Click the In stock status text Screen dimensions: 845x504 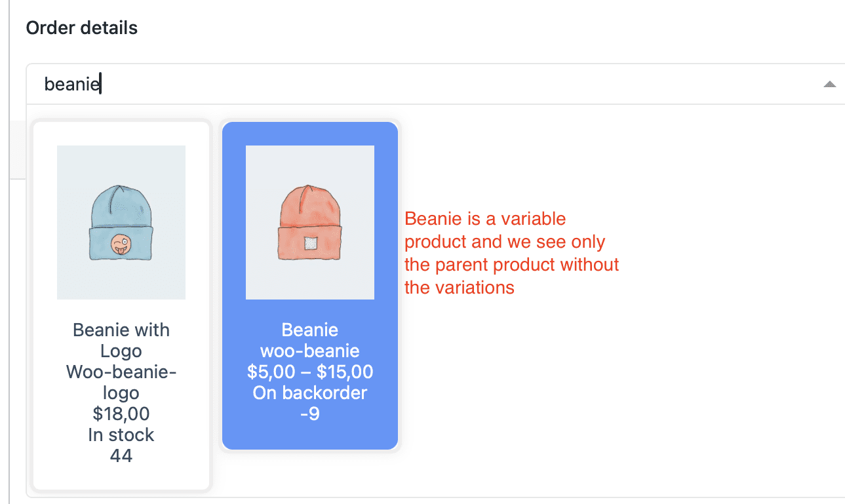pyautogui.click(x=121, y=435)
